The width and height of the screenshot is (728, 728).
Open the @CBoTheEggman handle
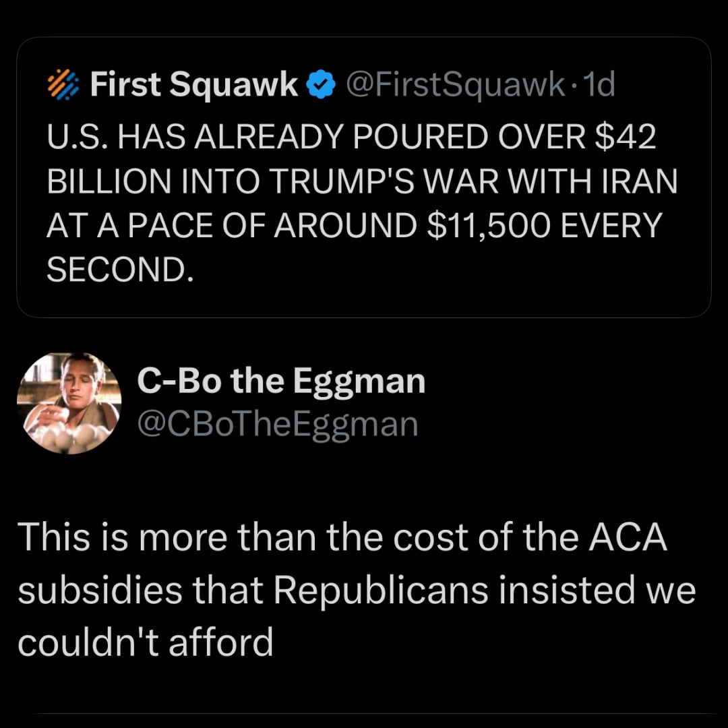click(277, 425)
